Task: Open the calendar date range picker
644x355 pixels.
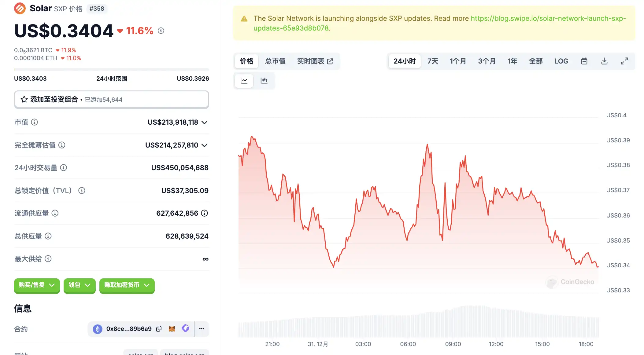Action: (x=584, y=61)
